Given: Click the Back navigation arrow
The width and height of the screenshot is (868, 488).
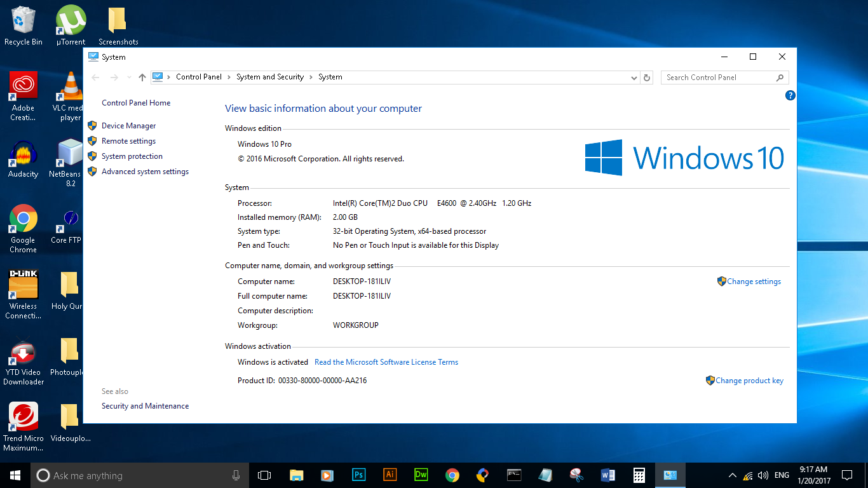Looking at the screenshot, I should [96, 78].
